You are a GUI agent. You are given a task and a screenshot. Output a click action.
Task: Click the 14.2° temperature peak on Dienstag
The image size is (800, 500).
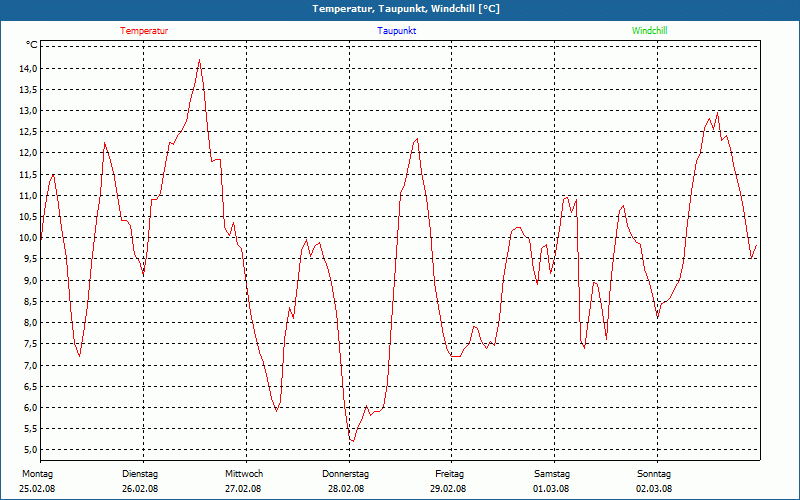pos(199,60)
